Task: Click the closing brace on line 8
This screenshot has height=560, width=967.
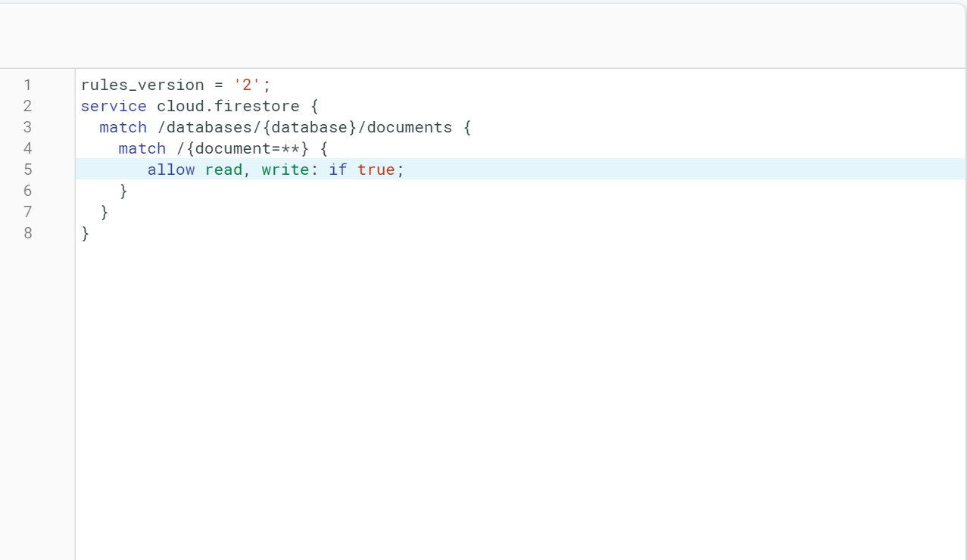Action: tap(86, 233)
